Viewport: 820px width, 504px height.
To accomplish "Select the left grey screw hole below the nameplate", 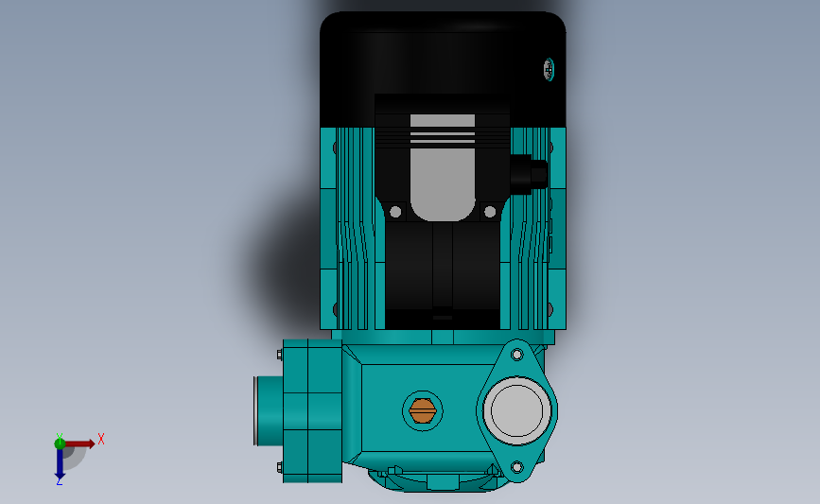I will pos(395,212).
